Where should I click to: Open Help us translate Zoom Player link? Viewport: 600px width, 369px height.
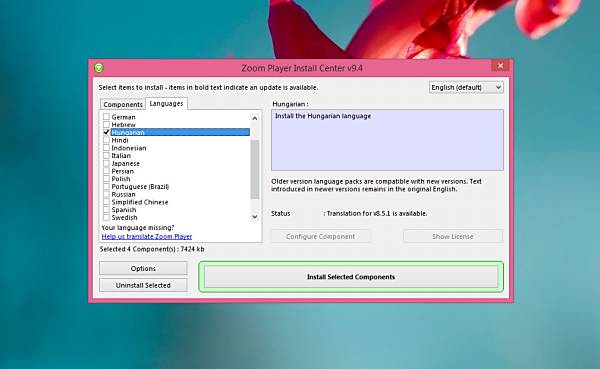click(147, 237)
